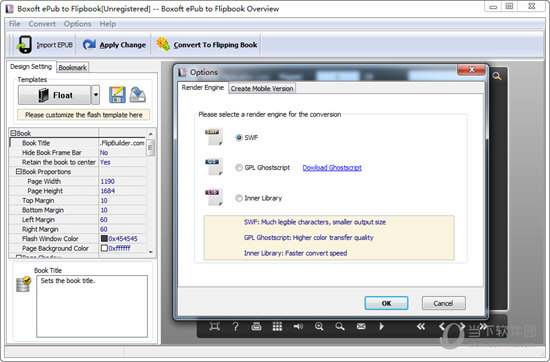Open the Download Ghostscript link
The width and height of the screenshot is (550, 362).
coord(332,168)
